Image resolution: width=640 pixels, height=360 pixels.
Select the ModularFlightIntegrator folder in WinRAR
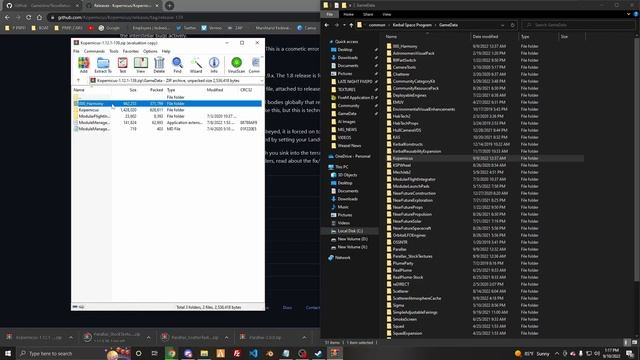[x=167, y=116]
